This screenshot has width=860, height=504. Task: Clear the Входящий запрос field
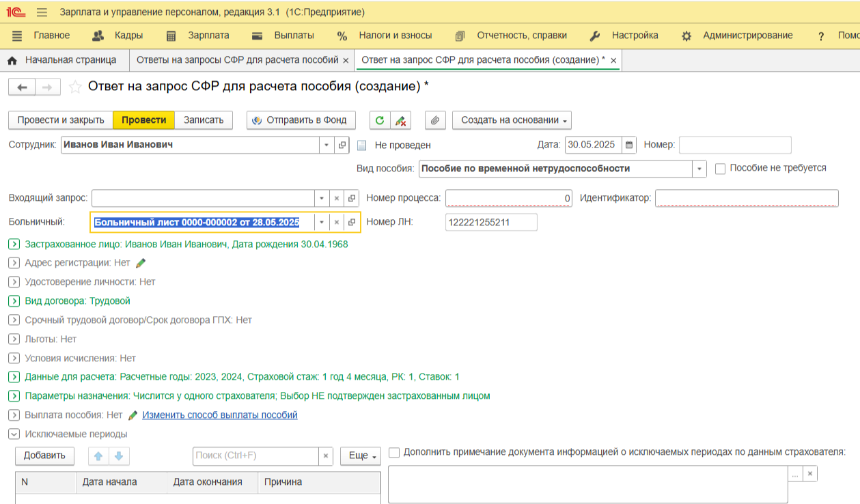click(x=336, y=198)
